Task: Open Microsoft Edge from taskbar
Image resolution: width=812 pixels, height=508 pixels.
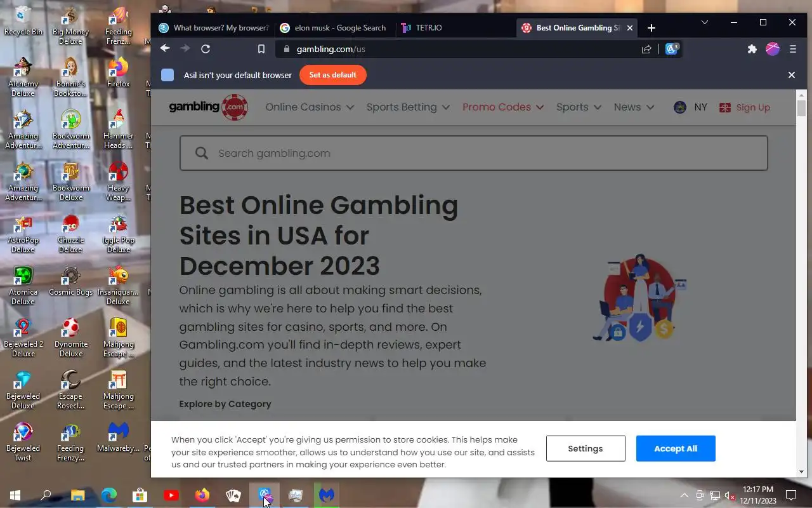Action: 109,495
